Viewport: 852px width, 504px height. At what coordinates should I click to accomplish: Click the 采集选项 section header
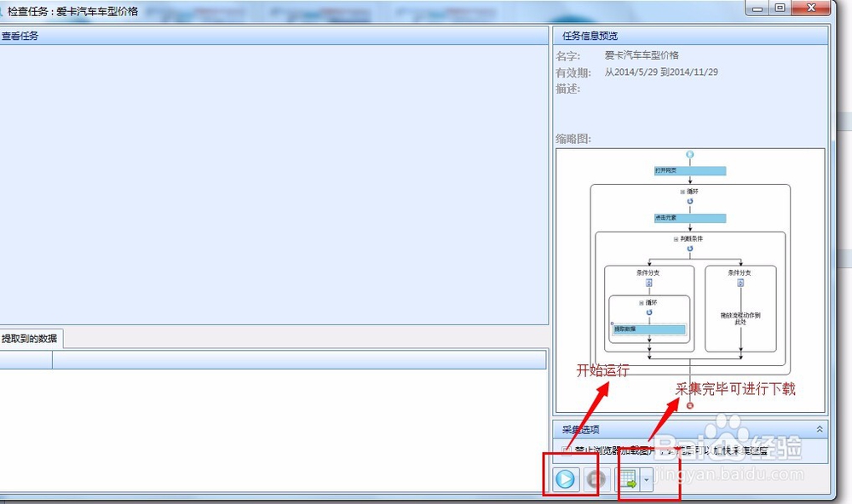(690, 429)
